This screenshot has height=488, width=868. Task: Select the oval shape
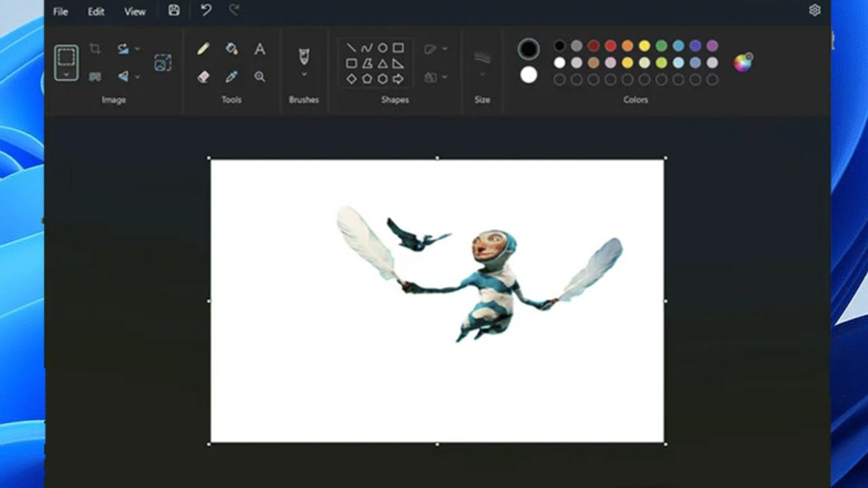click(x=383, y=47)
